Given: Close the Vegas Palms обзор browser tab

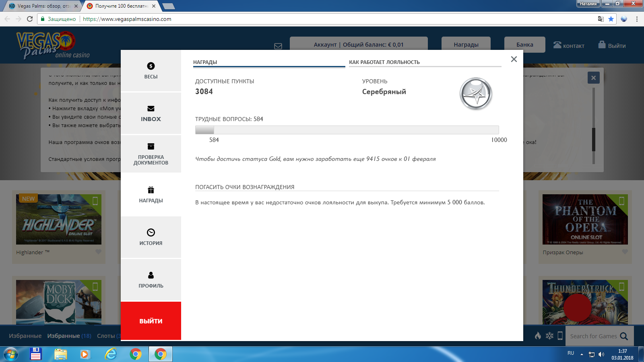Looking at the screenshot, I should pyautogui.click(x=76, y=6).
